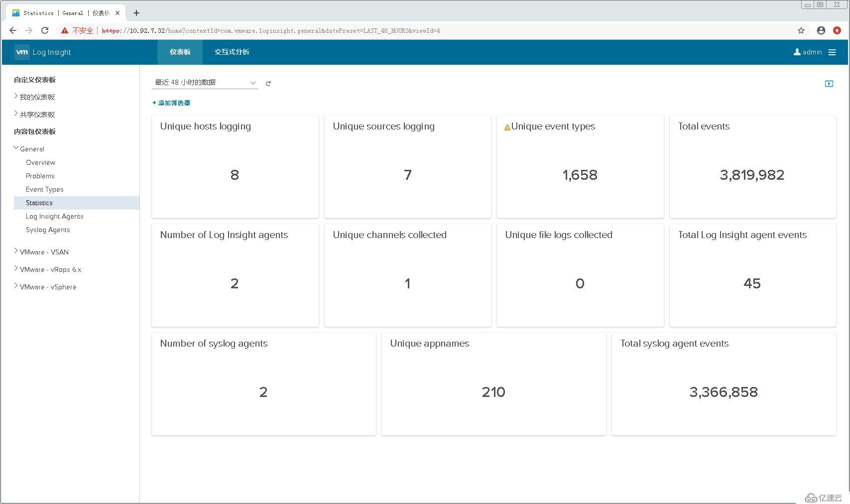Open presentation mode icon
Image resolution: width=850 pixels, height=504 pixels.
[x=829, y=84]
